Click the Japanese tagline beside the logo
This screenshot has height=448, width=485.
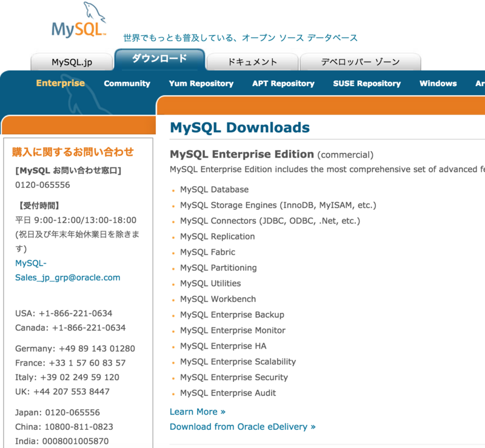point(240,38)
